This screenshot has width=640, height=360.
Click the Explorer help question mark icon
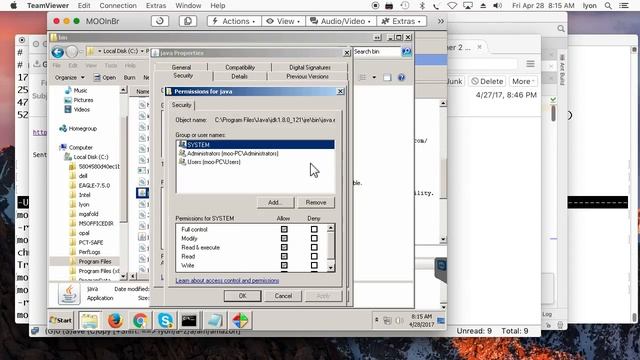tap(401, 77)
